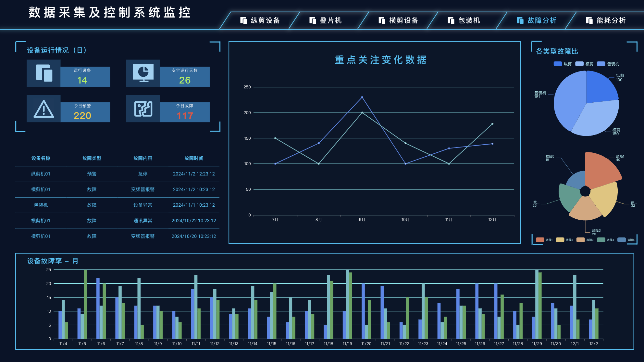
Task: Click the today's fault puzzle icon
Action: coord(143,109)
